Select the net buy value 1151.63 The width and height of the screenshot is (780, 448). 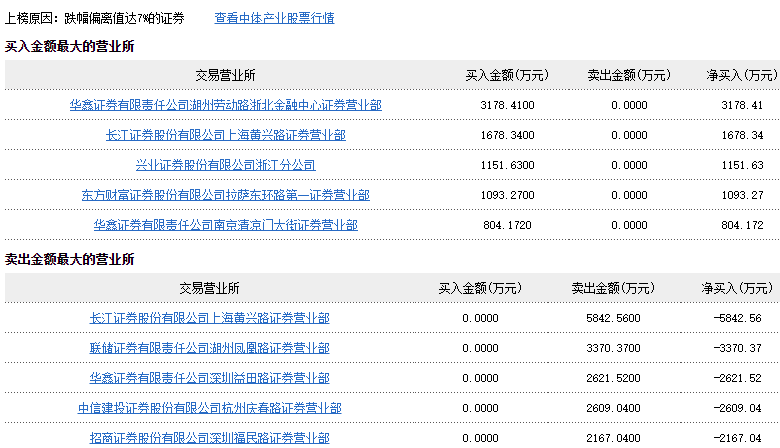742,165
